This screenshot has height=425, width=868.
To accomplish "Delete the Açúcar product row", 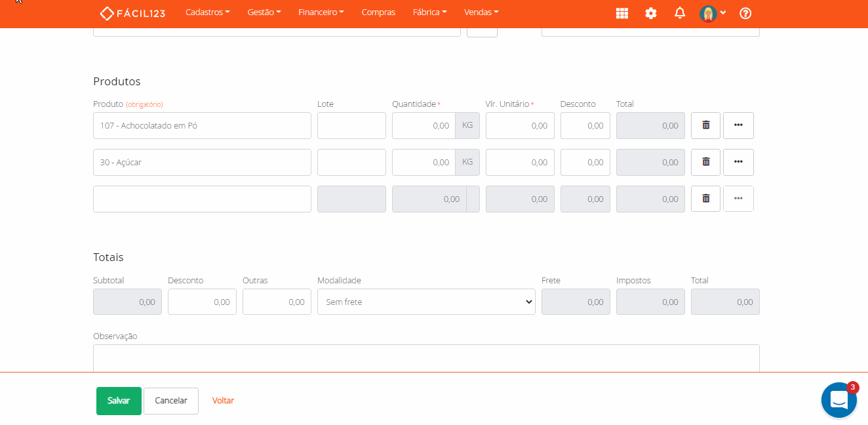I will (x=705, y=162).
